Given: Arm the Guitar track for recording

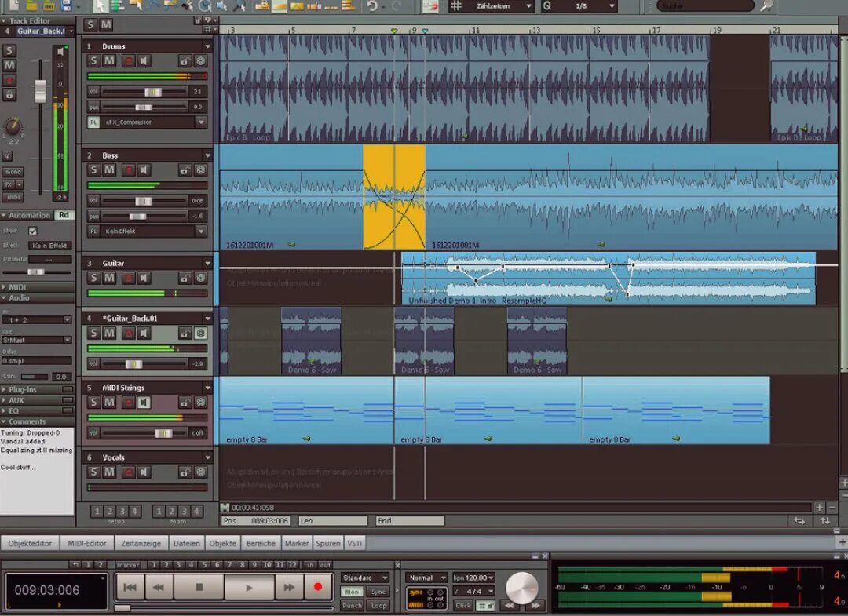Looking at the screenshot, I should click(x=128, y=278).
